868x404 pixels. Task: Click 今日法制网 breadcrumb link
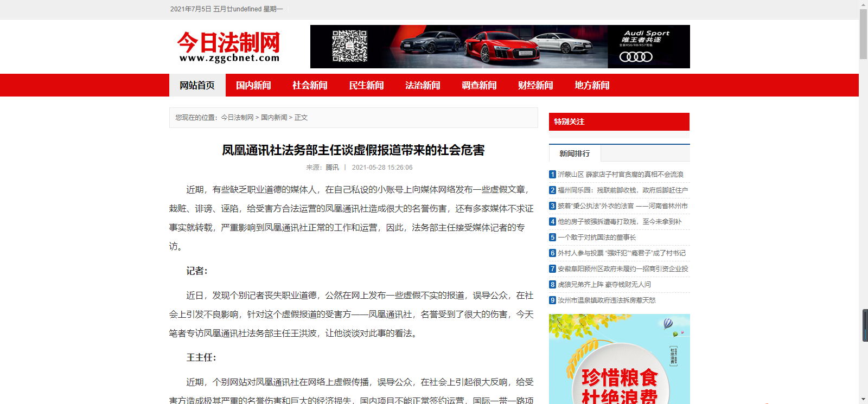pyautogui.click(x=237, y=117)
